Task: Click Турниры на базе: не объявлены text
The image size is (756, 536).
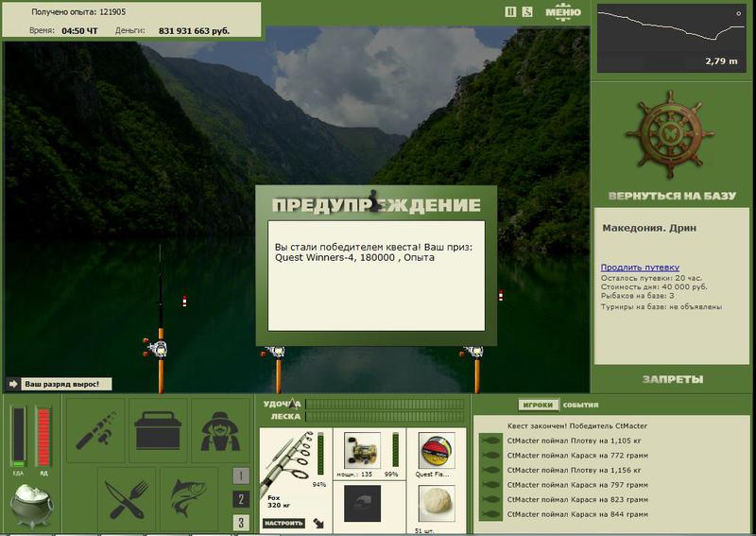Action: pyautogui.click(x=661, y=306)
